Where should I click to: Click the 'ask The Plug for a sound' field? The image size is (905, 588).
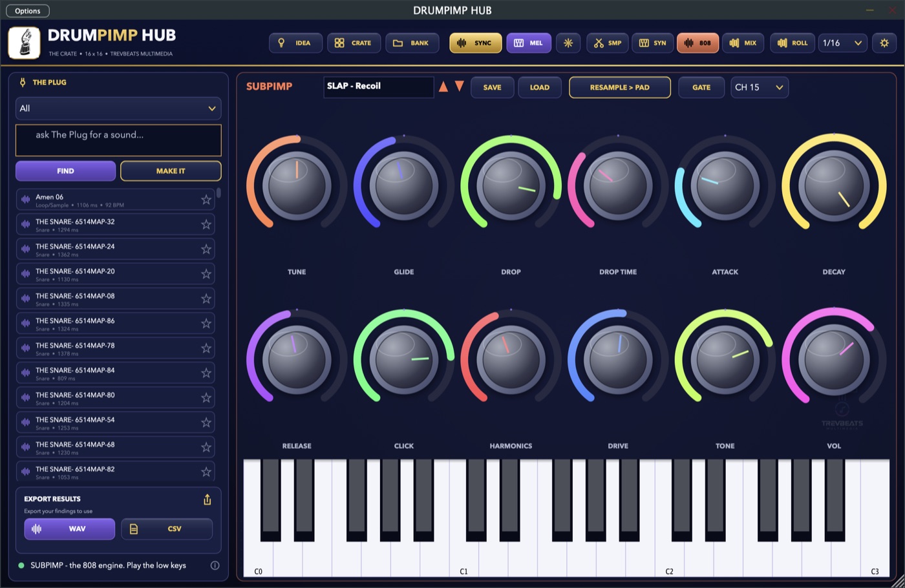tap(118, 140)
